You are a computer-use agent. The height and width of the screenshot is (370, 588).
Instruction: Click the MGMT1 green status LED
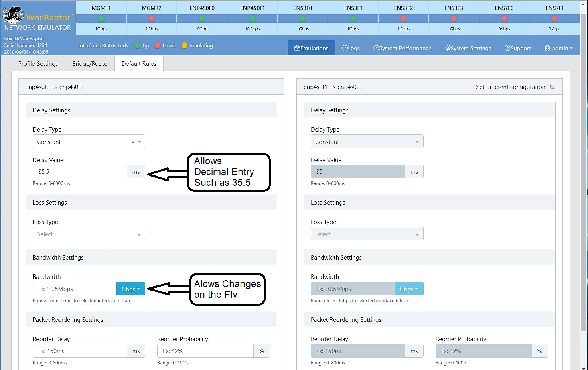[x=101, y=18]
